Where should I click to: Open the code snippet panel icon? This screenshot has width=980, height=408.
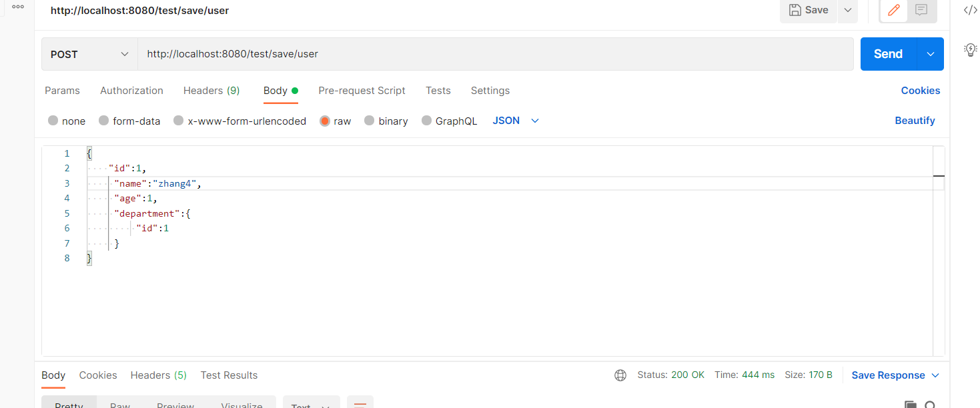pos(971,10)
